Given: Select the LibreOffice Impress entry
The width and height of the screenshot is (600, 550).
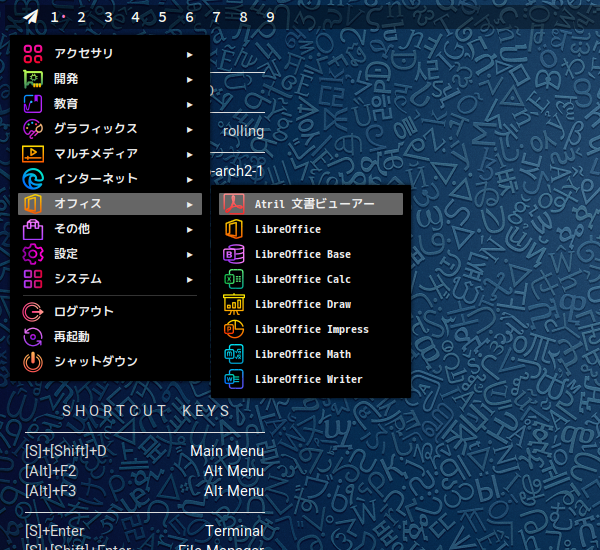Looking at the screenshot, I should pyautogui.click(x=311, y=329).
